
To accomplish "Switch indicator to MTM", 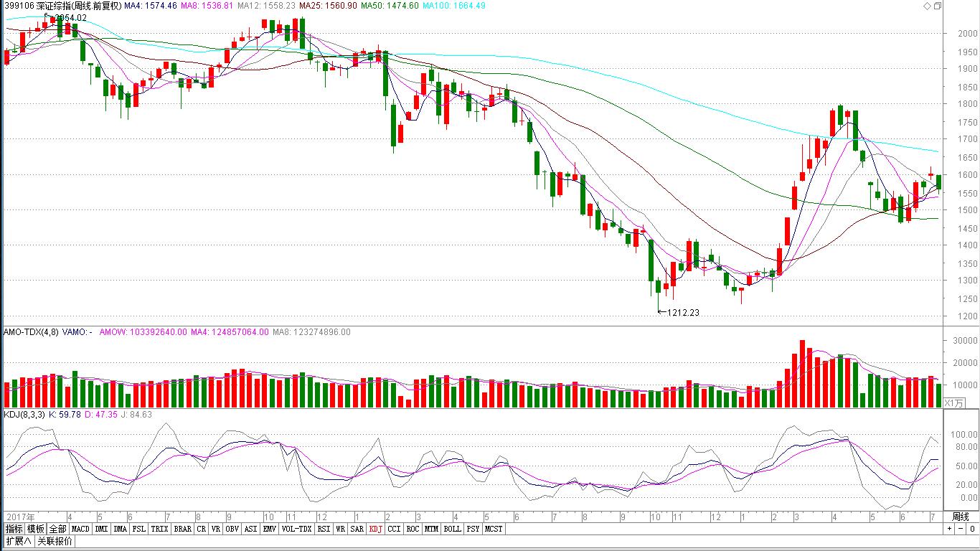I will coord(430,529).
